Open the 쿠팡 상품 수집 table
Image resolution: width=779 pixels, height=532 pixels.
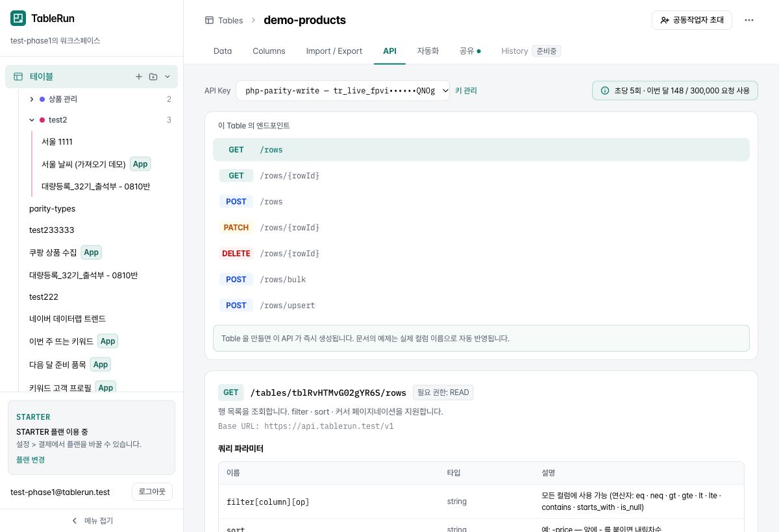(x=53, y=252)
